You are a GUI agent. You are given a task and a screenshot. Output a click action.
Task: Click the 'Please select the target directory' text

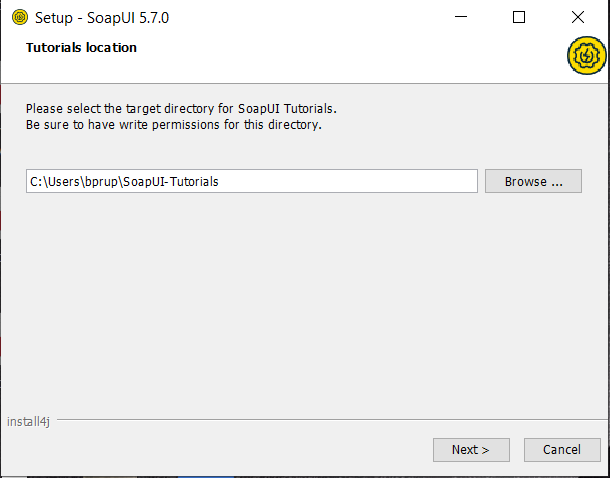[x=181, y=109]
